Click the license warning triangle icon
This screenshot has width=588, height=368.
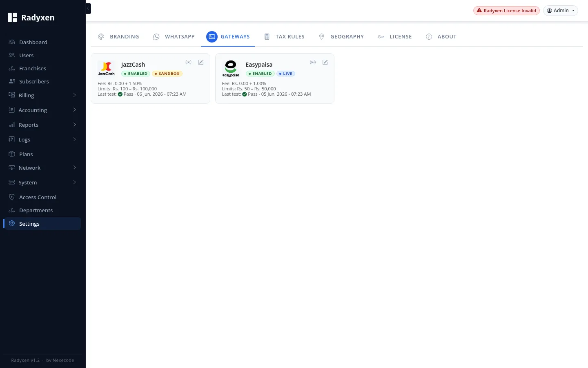click(479, 11)
